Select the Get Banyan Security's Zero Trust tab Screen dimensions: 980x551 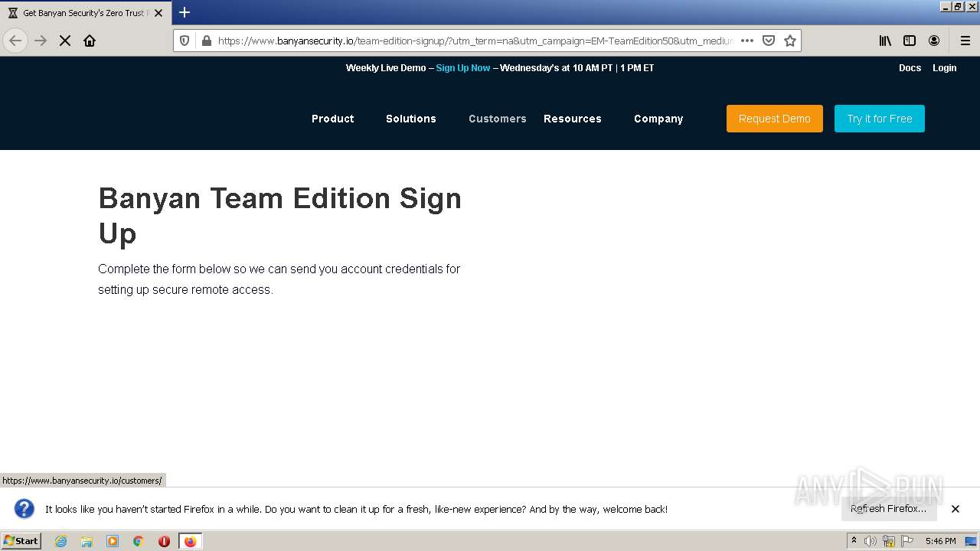click(85, 13)
